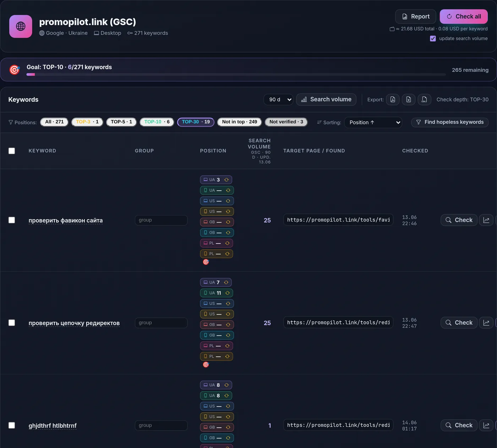Open keyword проверить цепочку редиректов
The image size is (497, 448).
coord(74,323)
